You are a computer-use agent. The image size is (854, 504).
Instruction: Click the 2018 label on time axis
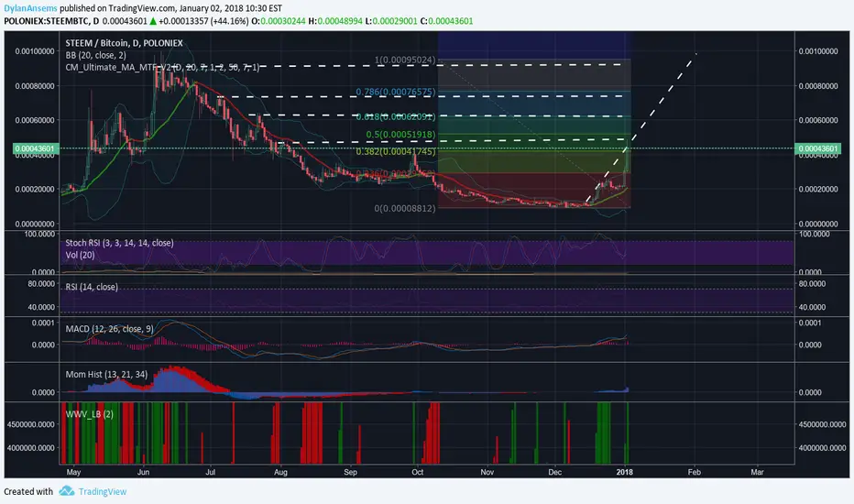pos(624,472)
